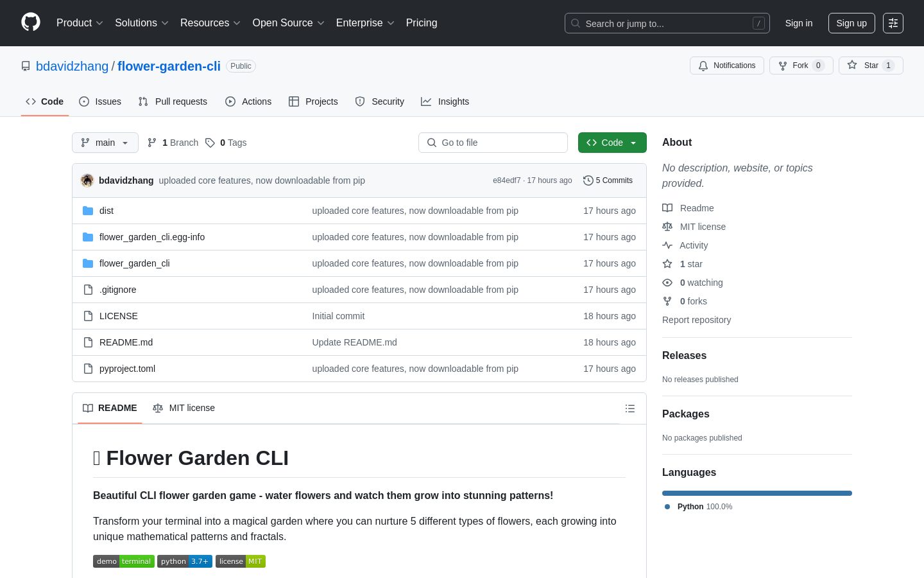Click the Go to file search field

pos(493,143)
